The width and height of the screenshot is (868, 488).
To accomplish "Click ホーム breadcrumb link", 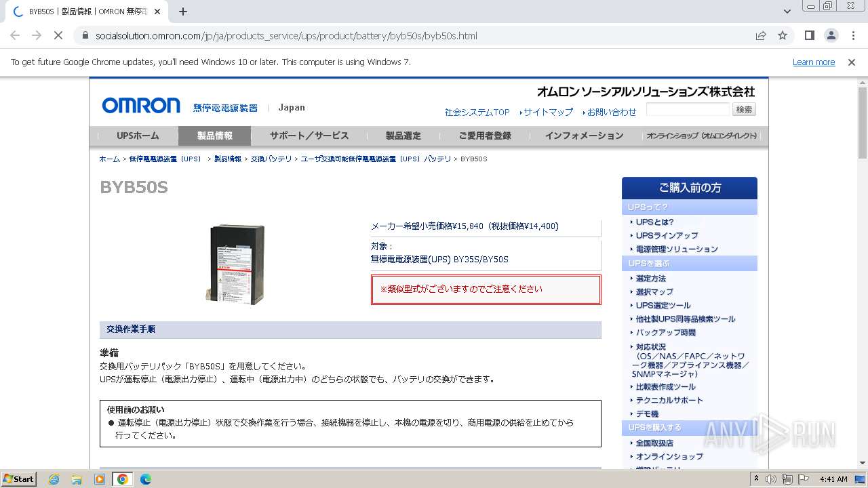I will 109,159.
